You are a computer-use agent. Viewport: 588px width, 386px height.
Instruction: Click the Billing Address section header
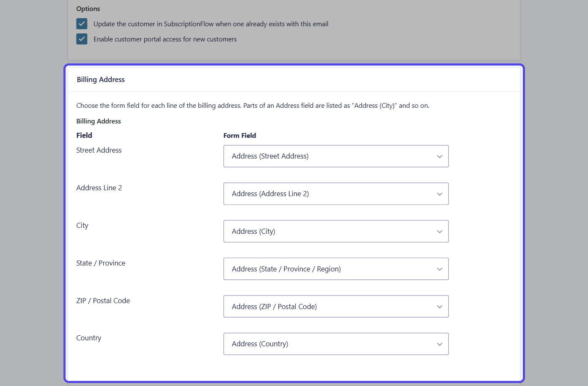pos(101,79)
